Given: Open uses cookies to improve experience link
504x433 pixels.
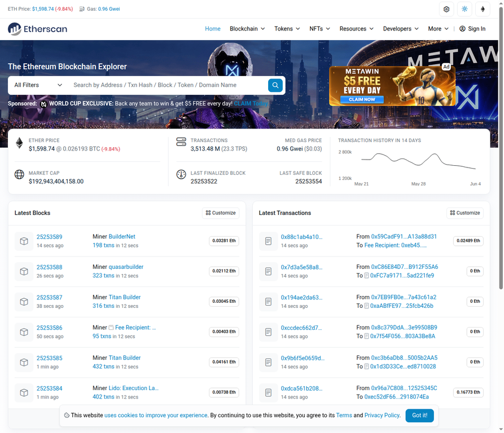Looking at the screenshot, I should pos(156,416).
